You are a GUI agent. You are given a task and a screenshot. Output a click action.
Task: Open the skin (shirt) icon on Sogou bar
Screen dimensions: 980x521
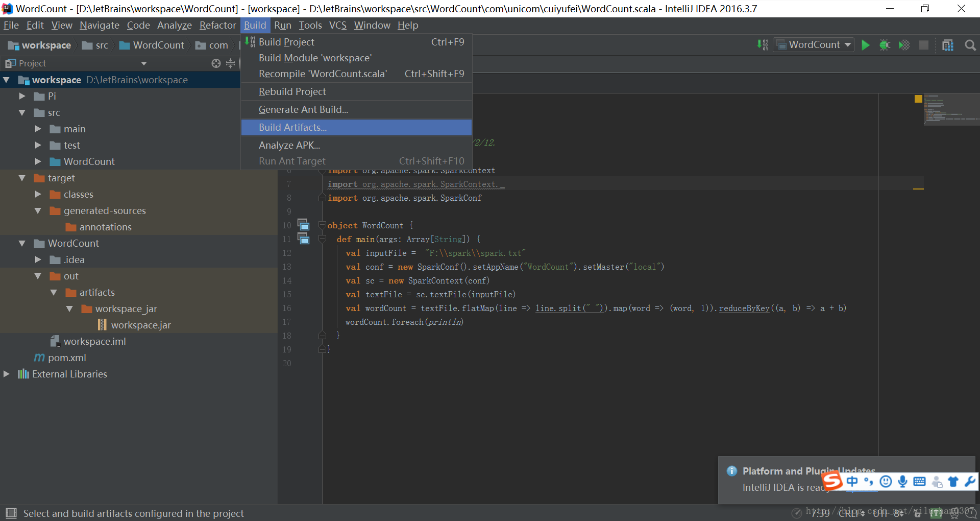pos(953,481)
